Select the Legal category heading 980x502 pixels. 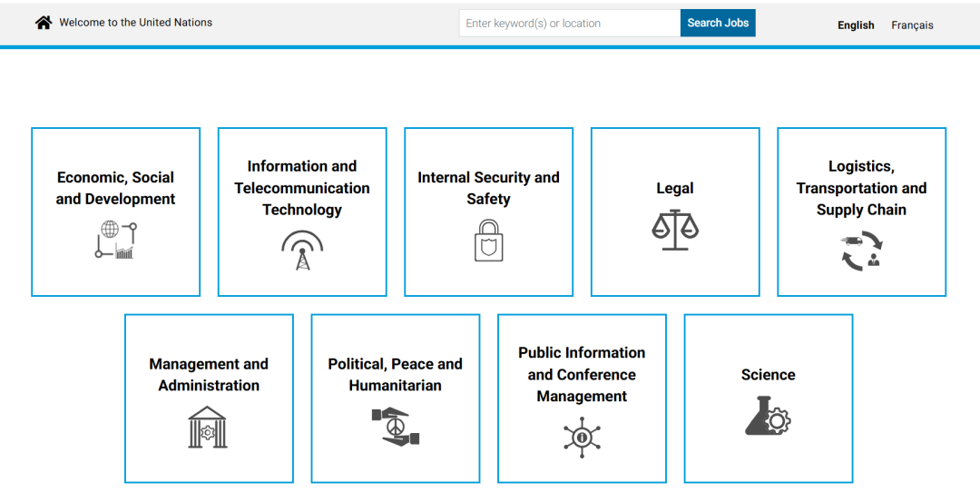pos(675,188)
